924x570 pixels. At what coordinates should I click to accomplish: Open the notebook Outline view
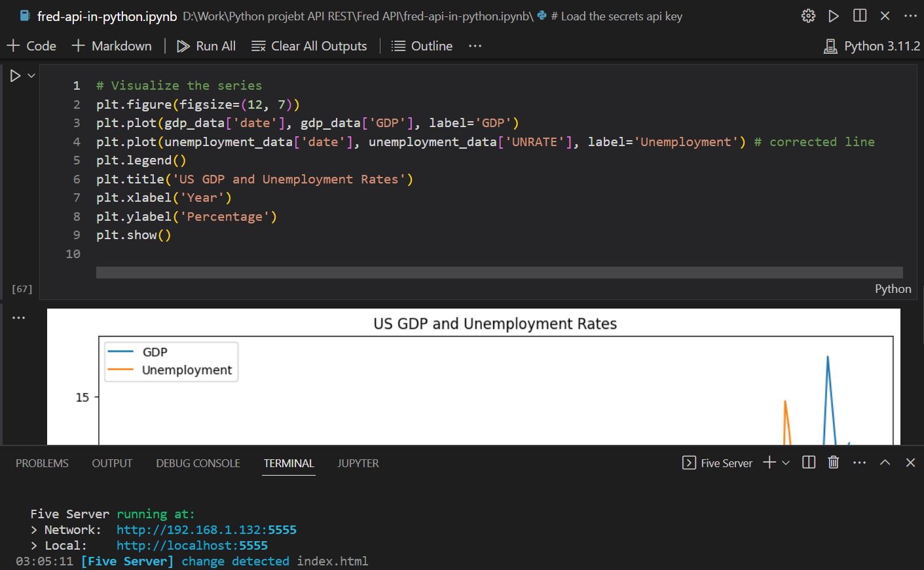click(422, 46)
